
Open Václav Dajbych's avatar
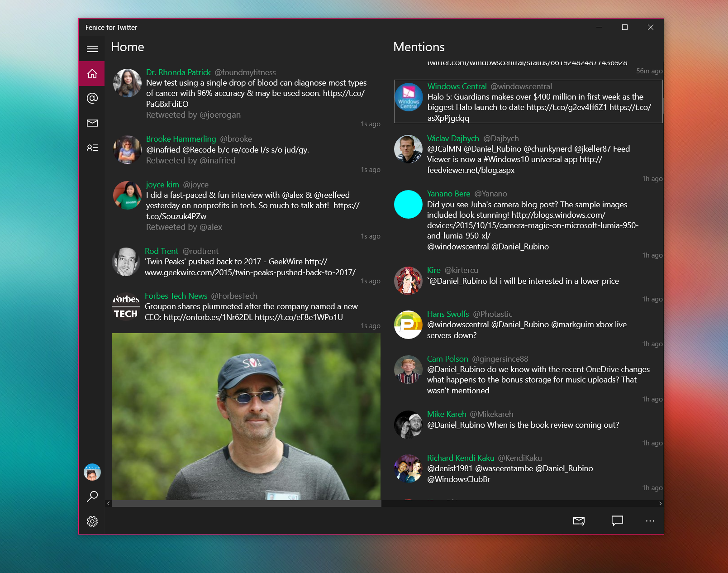tap(408, 149)
